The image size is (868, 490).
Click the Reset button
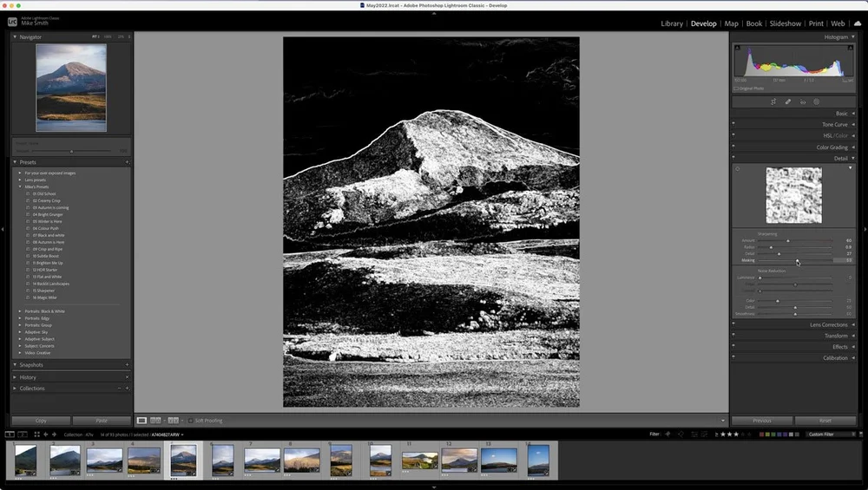(x=825, y=421)
